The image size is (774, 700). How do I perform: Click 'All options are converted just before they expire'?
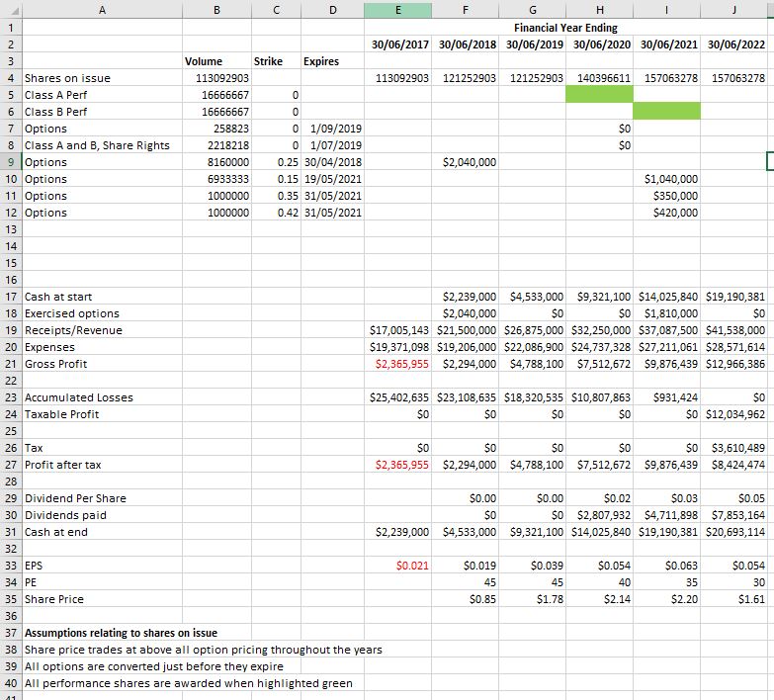[x=154, y=666]
